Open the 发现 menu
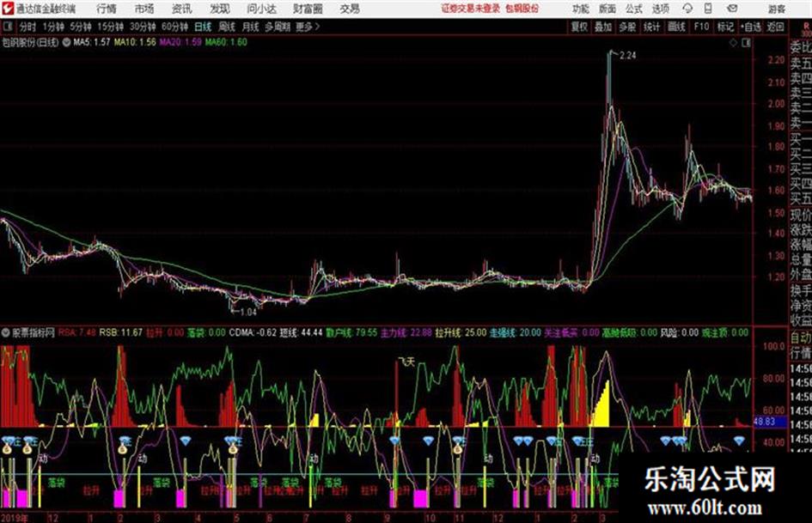The width and height of the screenshot is (812, 523). [x=219, y=9]
